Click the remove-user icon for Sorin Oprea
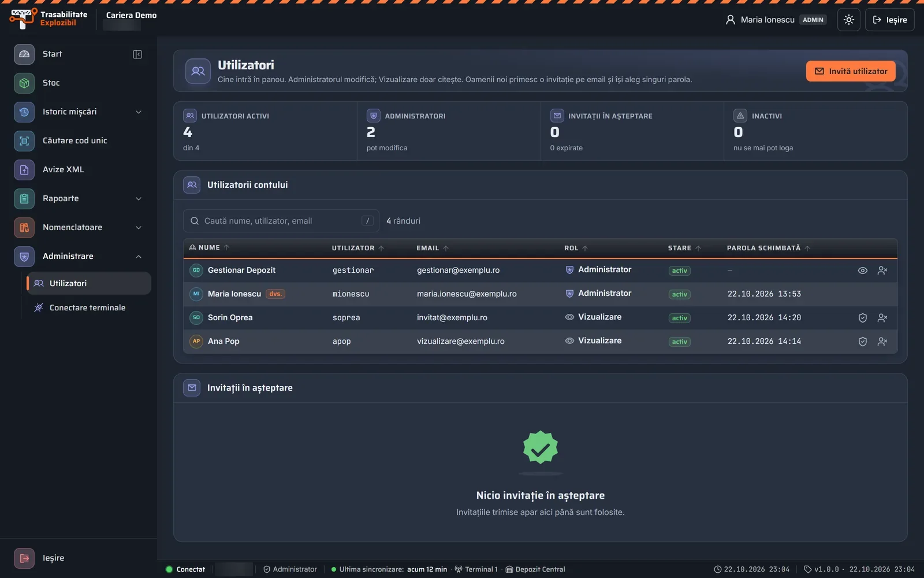The height and width of the screenshot is (578, 924). tap(882, 318)
